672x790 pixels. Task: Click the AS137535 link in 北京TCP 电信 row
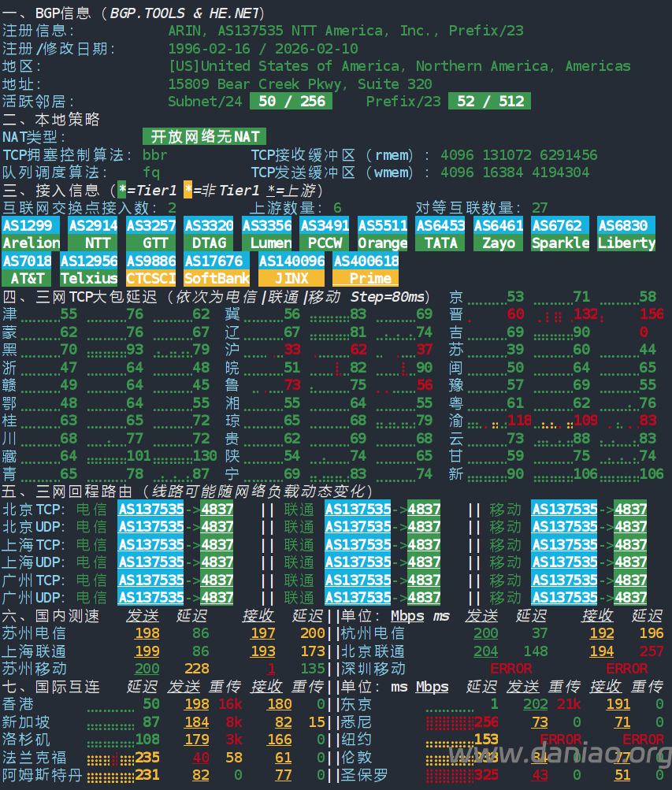[150, 510]
